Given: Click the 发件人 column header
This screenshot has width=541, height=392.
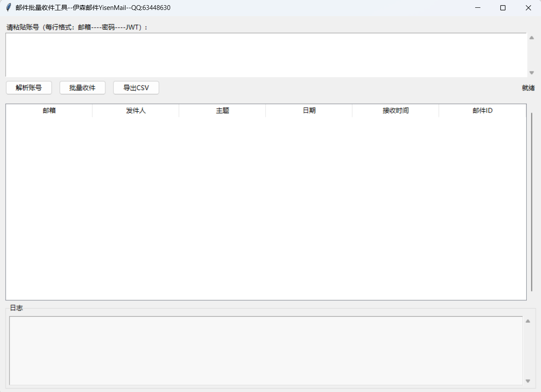Looking at the screenshot, I should [136, 111].
